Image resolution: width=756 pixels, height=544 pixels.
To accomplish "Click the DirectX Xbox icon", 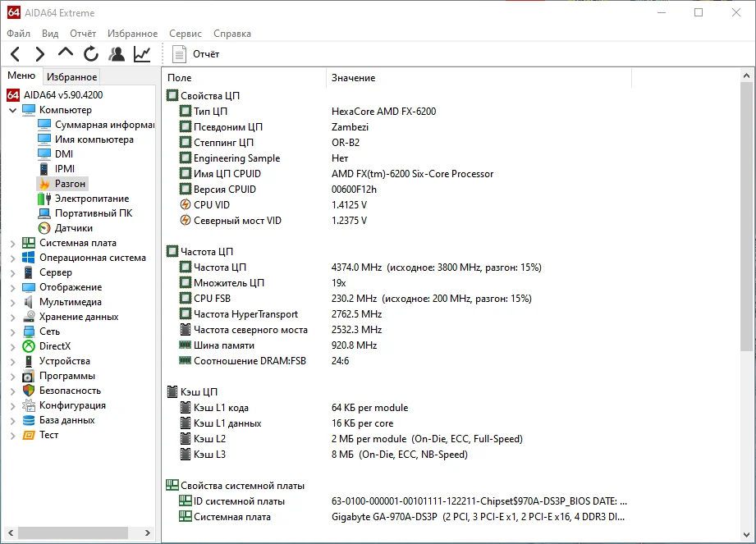I will point(29,346).
